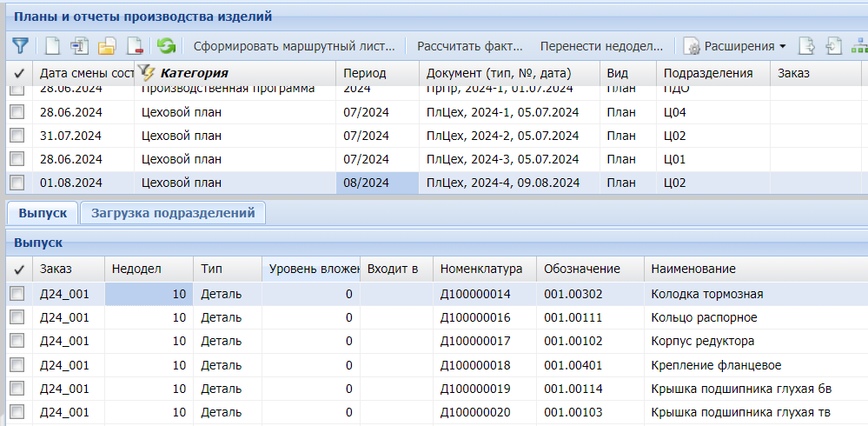Viewport: 868px width, 426px height.
Task: Click the green hierarchy structure icon
Action: click(859, 45)
